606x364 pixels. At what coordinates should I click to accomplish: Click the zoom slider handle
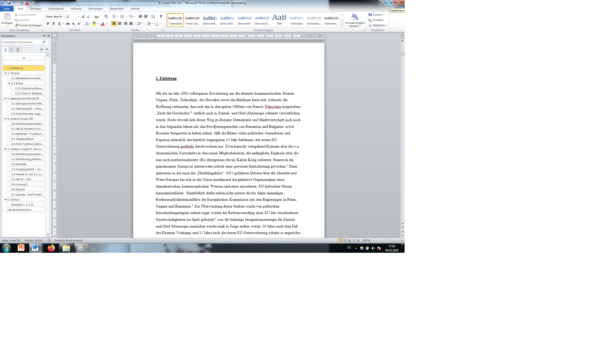point(388,241)
